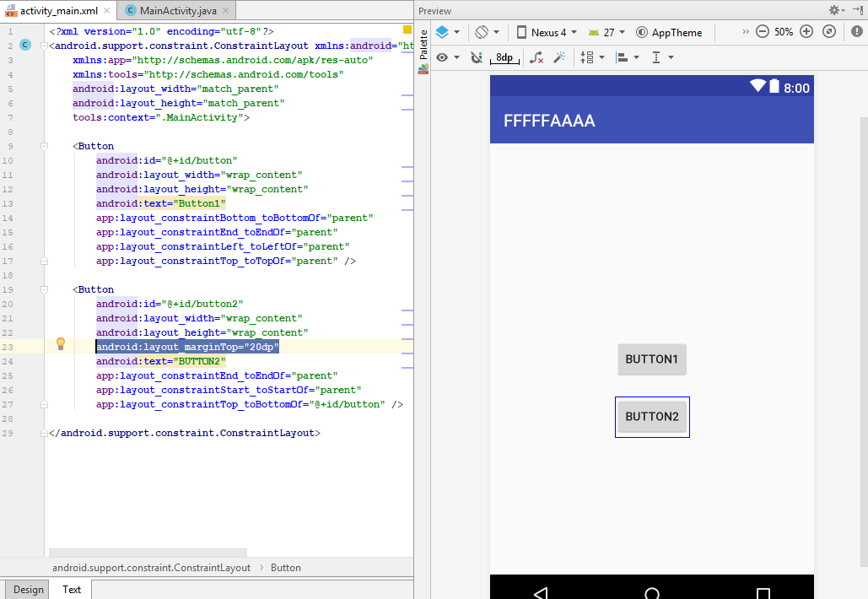Open the screen orientation dropdown in preview

click(x=488, y=33)
